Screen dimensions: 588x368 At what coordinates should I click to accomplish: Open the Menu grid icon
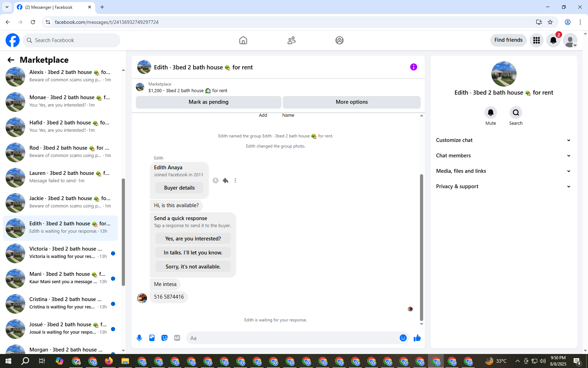click(537, 40)
